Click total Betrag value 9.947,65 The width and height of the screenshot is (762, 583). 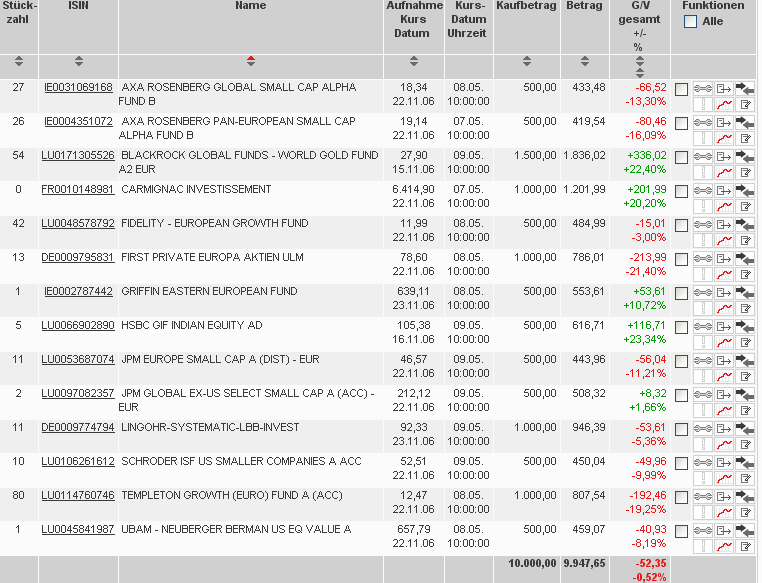[585, 564]
